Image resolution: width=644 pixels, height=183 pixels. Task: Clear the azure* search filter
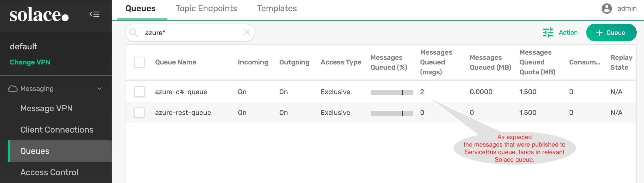pos(247,32)
